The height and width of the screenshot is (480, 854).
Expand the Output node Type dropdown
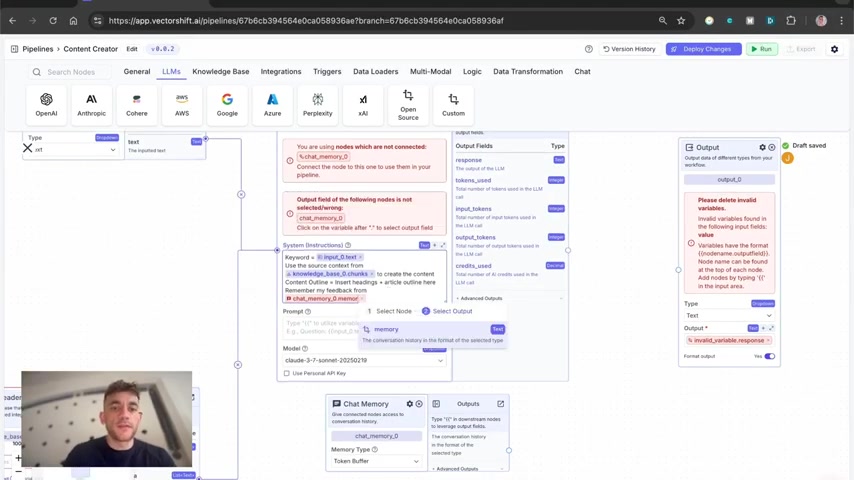click(729, 315)
